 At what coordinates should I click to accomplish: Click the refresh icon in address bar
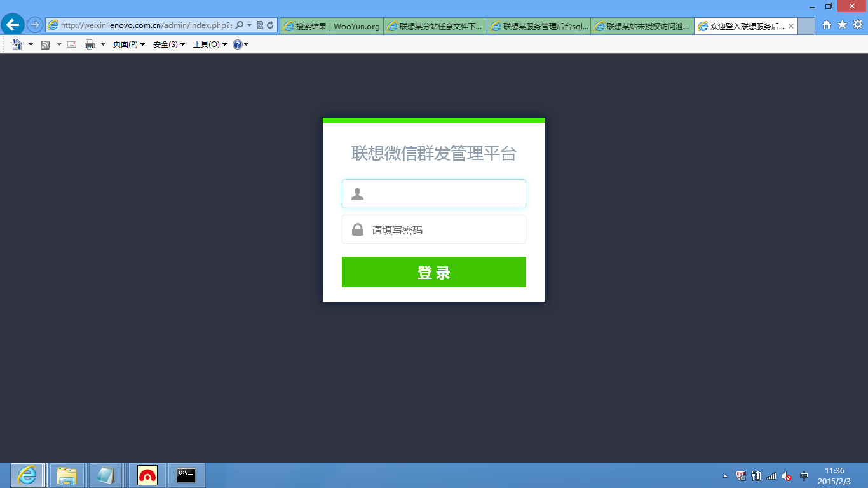click(x=270, y=25)
